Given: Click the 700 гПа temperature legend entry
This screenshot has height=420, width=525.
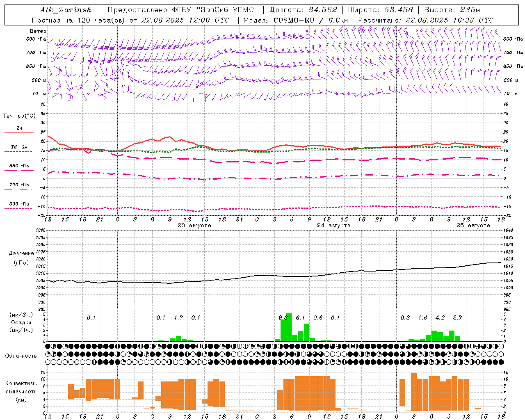Looking at the screenshot, I should click(19, 185).
